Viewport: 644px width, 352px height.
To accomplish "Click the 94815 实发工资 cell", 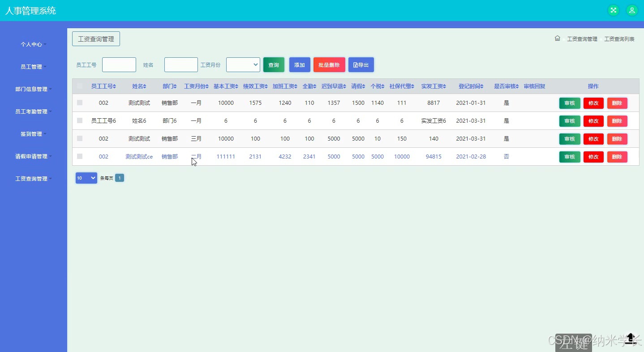I will 434,157.
